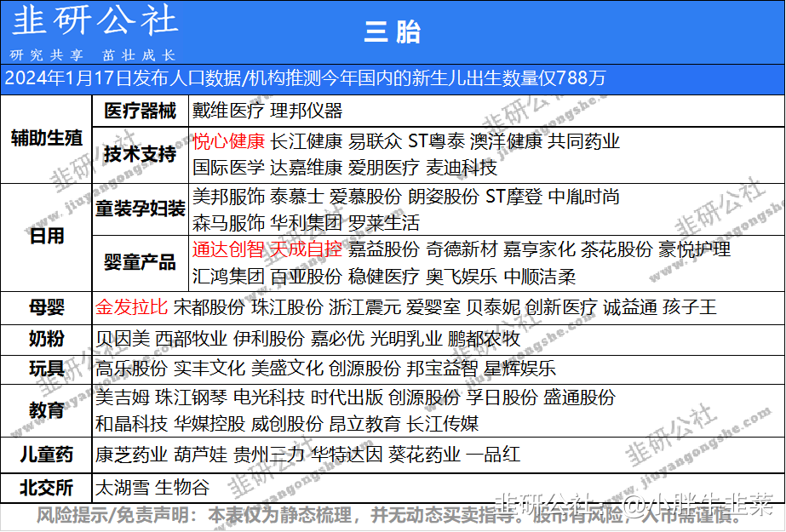This screenshot has height=532, width=786.
Task: Select the 婴童产品 subcategory label
Action: pyautogui.click(x=140, y=262)
